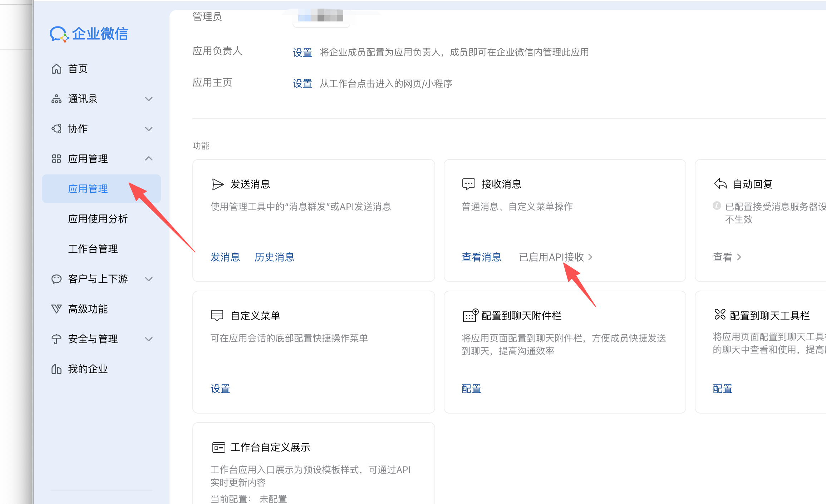Click the speech-bubble icon on 接收消息 card
This screenshot has width=826, height=504.
469,184
